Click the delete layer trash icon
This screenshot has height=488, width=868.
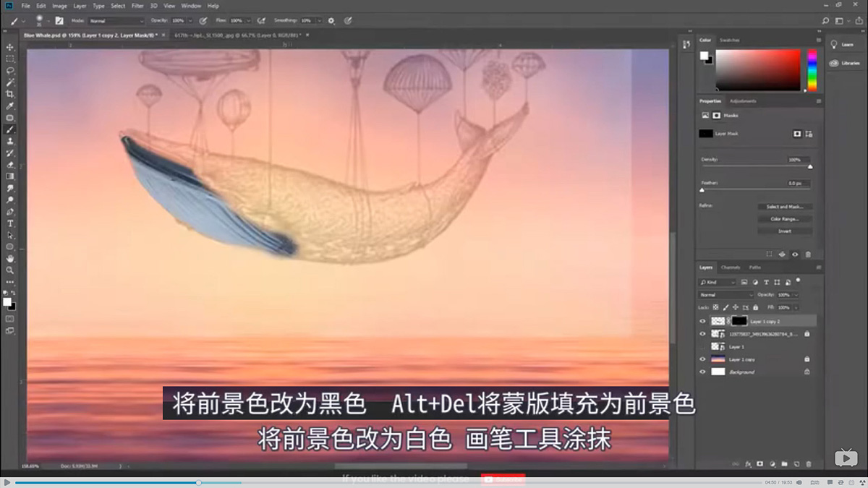click(x=809, y=463)
